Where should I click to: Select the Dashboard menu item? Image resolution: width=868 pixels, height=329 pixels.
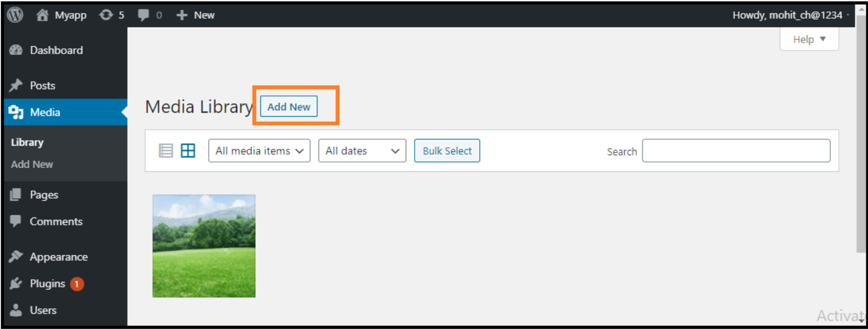coord(56,50)
